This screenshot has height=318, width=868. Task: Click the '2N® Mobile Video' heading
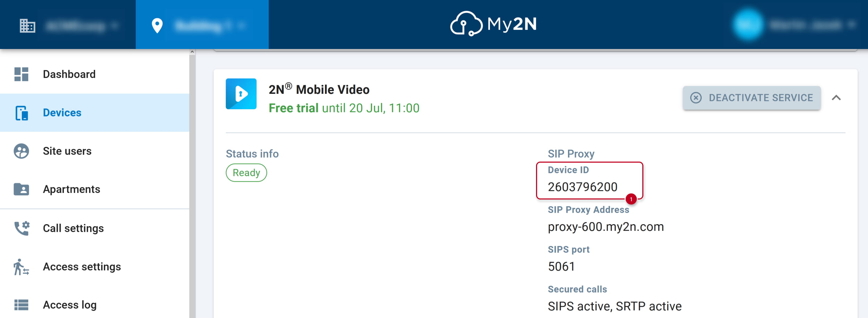[x=319, y=89]
